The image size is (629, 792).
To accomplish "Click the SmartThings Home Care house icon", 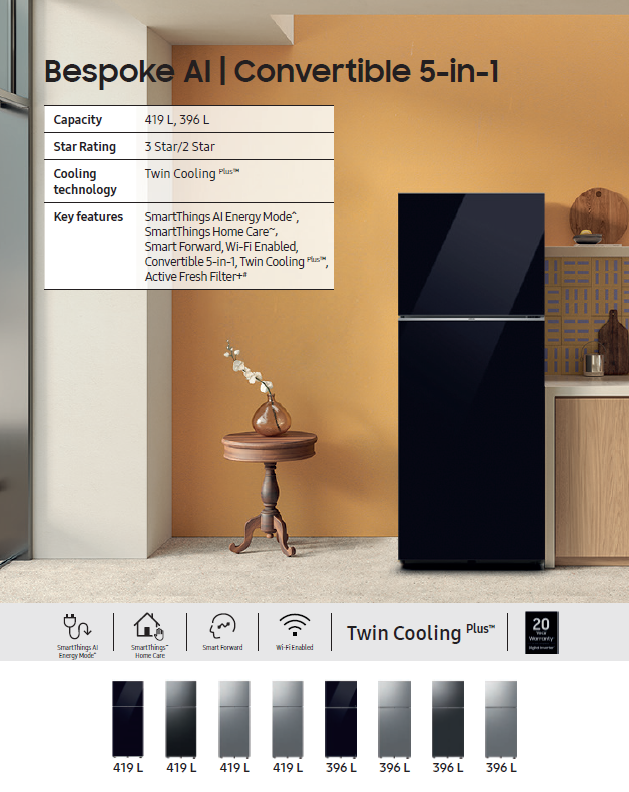I will click(x=149, y=626).
